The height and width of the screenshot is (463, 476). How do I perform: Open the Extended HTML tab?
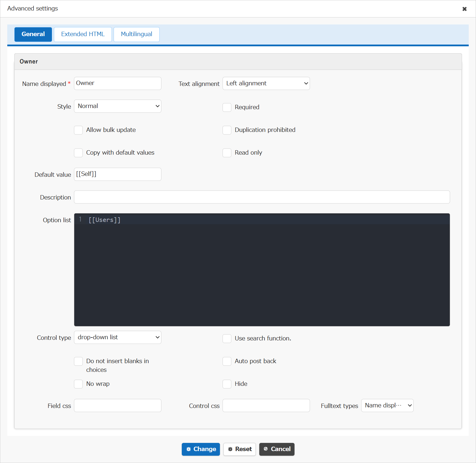[83, 34]
